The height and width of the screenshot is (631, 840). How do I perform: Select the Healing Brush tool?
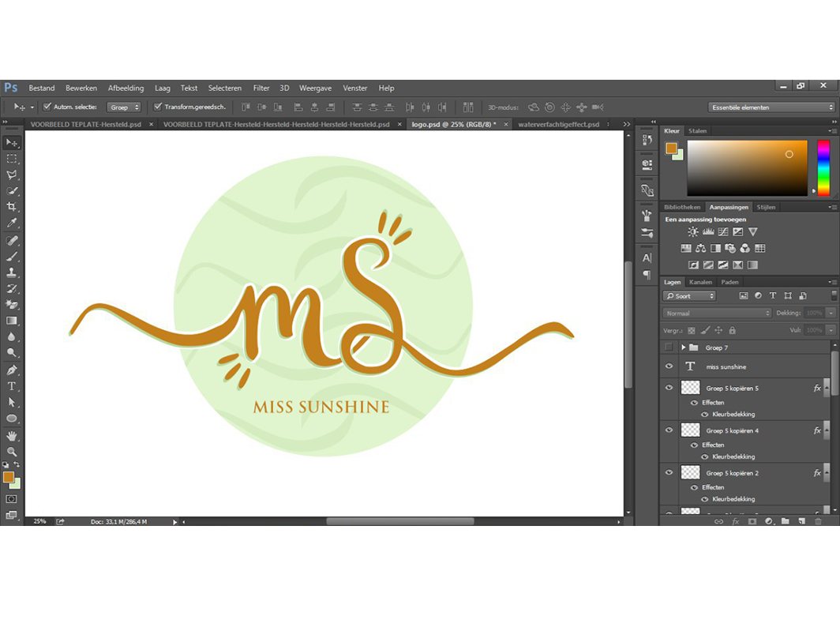[x=12, y=240]
